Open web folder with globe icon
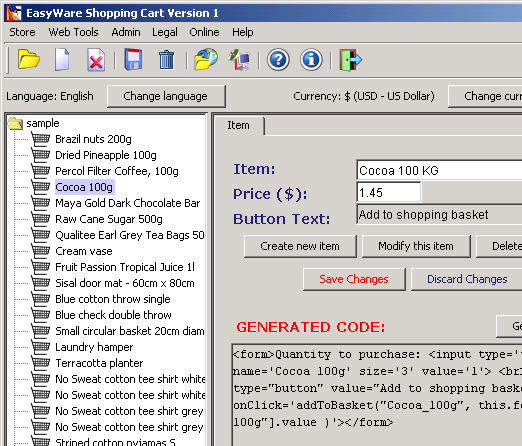 point(206,60)
